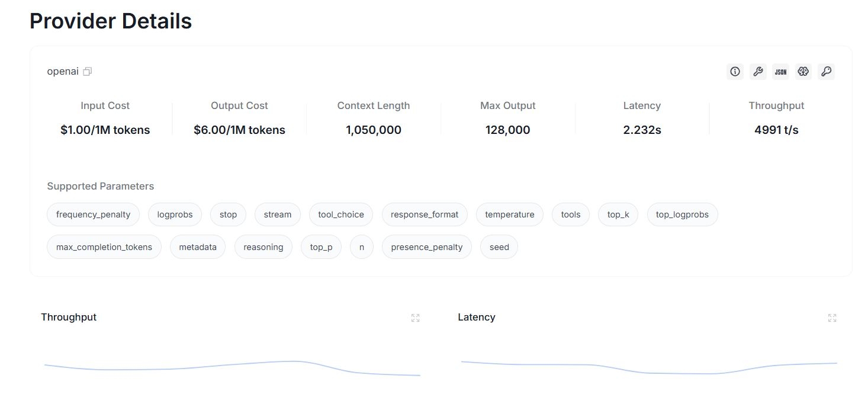Screen dimensions: 868x394
Task: Select the logprobs parameter chip
Action: coord(175,214)
